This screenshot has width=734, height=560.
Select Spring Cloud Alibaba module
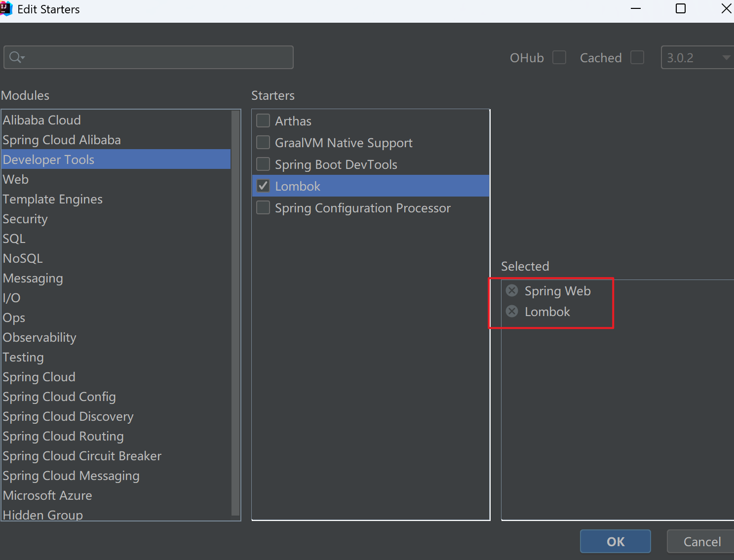pyautogui.click(x=116, y=140)
